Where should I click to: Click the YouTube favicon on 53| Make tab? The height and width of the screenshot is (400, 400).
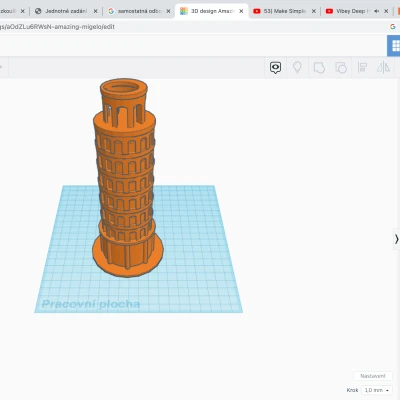pos(257,11)
